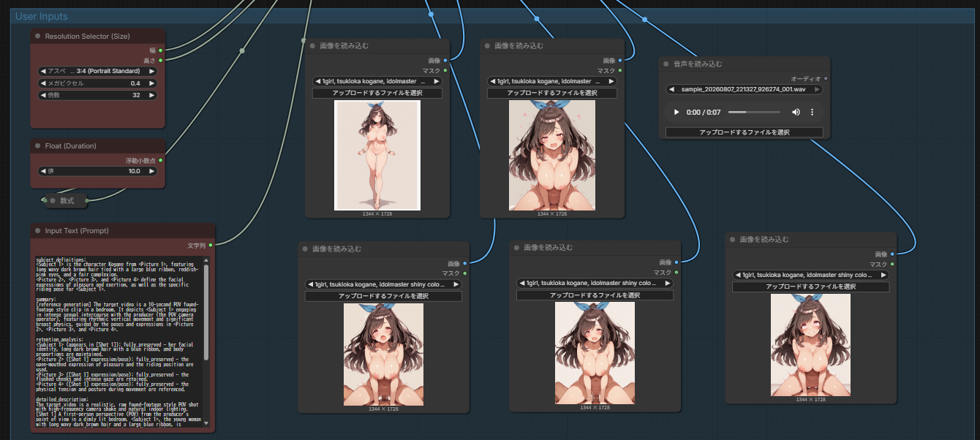Viewport: 980px width, 440px height.
Task: Click the 浮動小数点 output slot on Float node
Action: [x=160, y=159]
